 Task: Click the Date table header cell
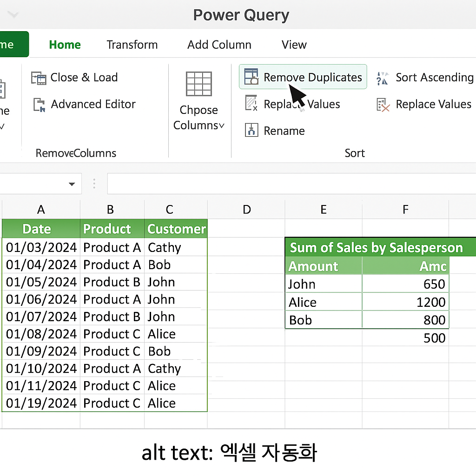41,229
